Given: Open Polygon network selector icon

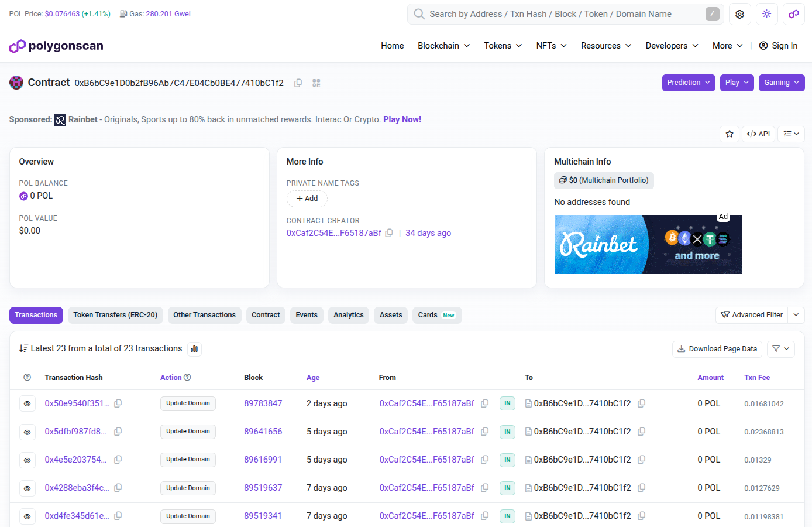Looking at the screenshot, I should 793,14.
